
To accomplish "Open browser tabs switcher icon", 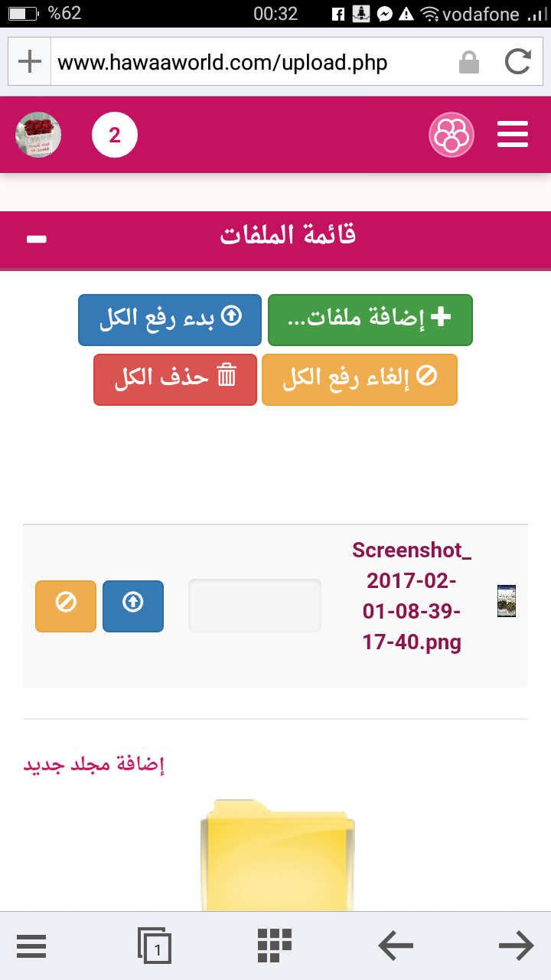I will [155, 946].
